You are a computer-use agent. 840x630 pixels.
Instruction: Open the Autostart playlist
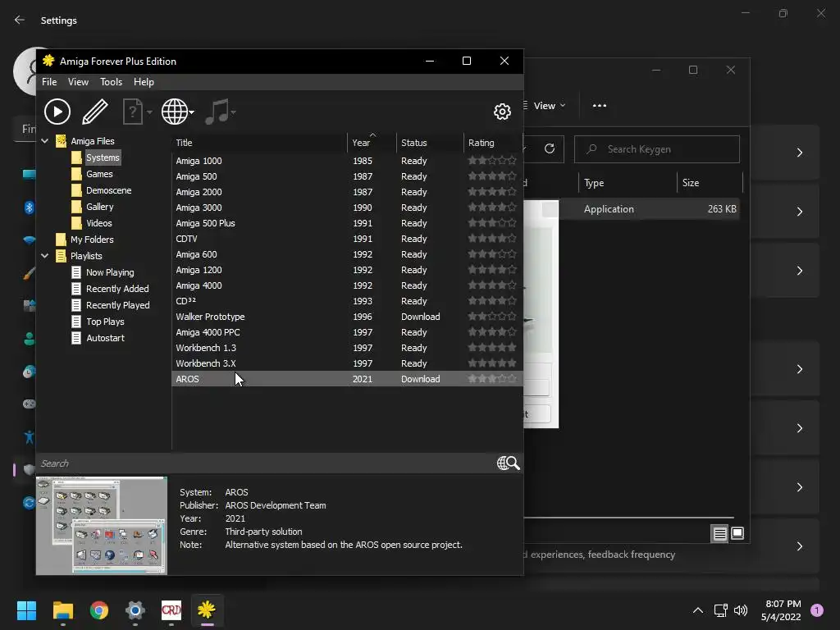tap(105, 338)
